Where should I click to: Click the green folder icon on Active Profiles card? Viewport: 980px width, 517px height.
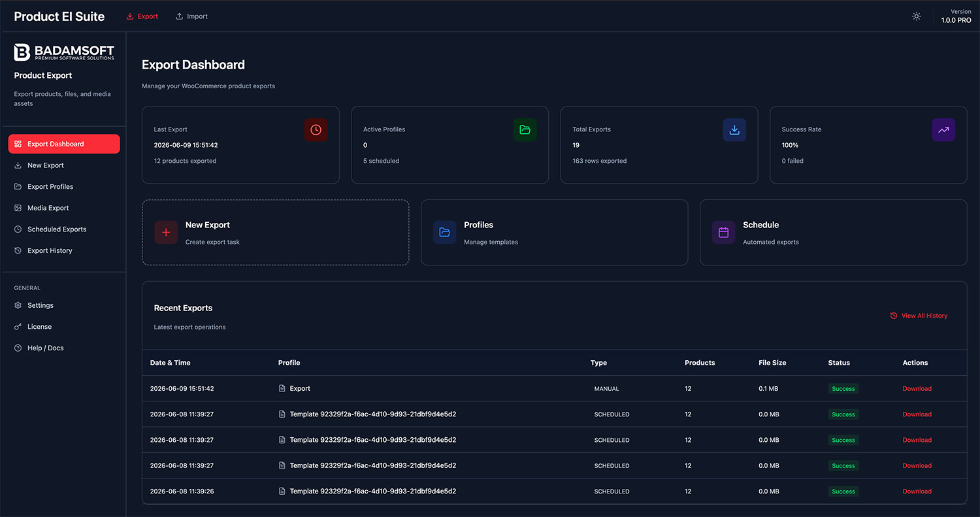click(x=525, y=130)
